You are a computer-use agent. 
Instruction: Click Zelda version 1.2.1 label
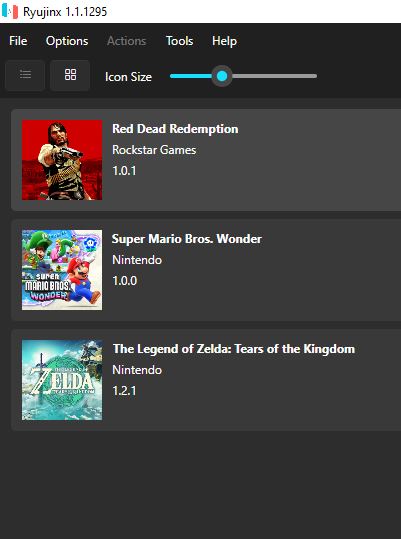point(124,391)
